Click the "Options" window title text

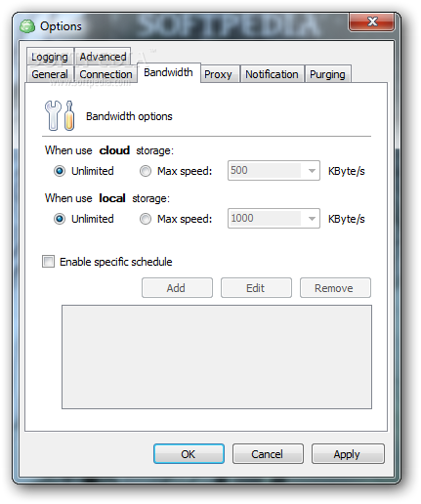[61, 26]
